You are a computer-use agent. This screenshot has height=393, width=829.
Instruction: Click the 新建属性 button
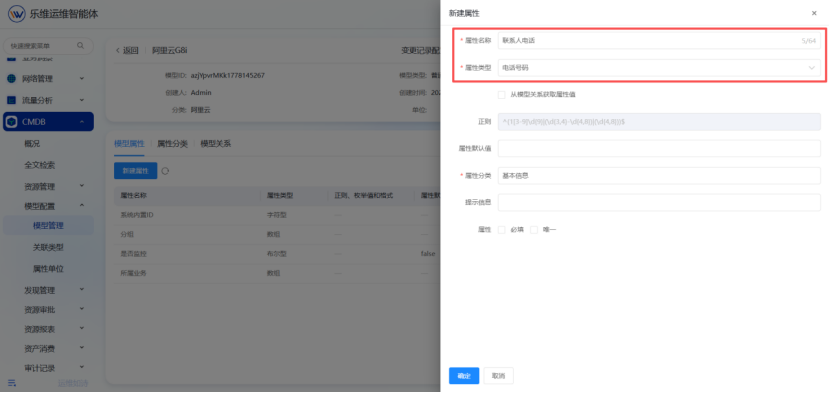pyautogui.click(x=135, y=171)
